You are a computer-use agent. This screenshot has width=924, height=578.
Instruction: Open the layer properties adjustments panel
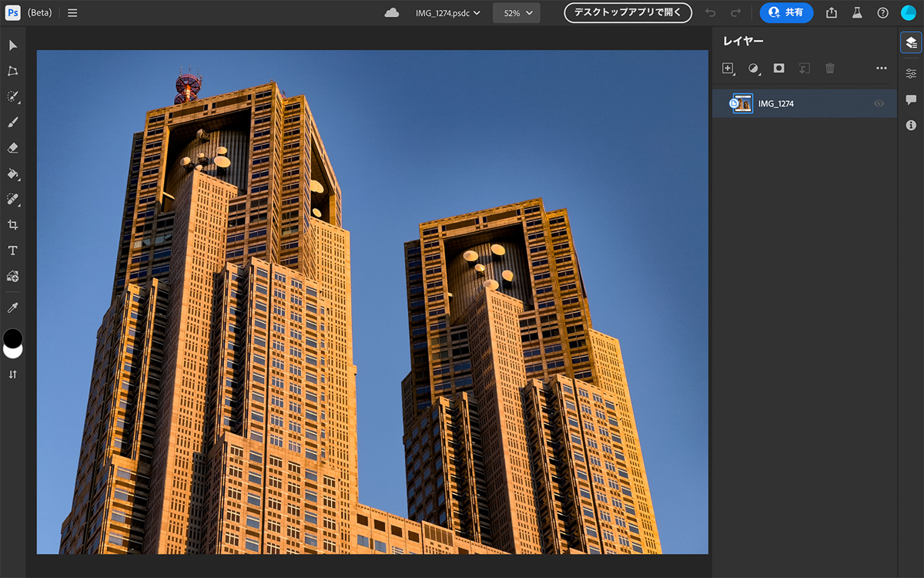911,73
